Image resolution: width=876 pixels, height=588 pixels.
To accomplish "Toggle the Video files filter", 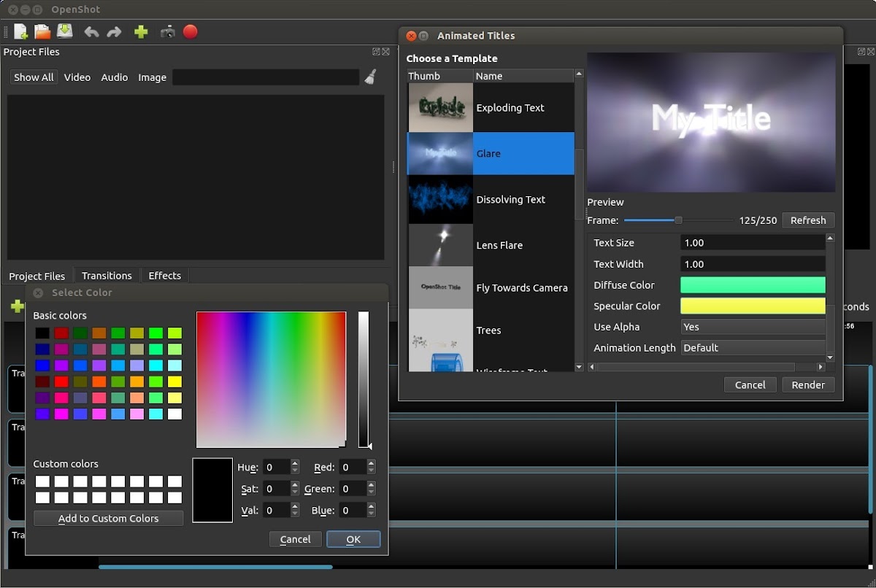I will (77, 77).
